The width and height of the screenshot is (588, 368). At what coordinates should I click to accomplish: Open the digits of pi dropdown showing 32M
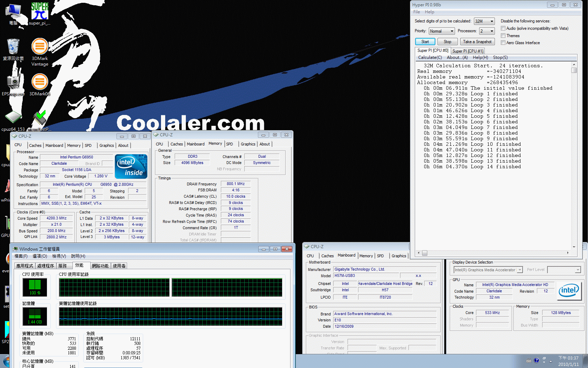(x=484, y=21)
